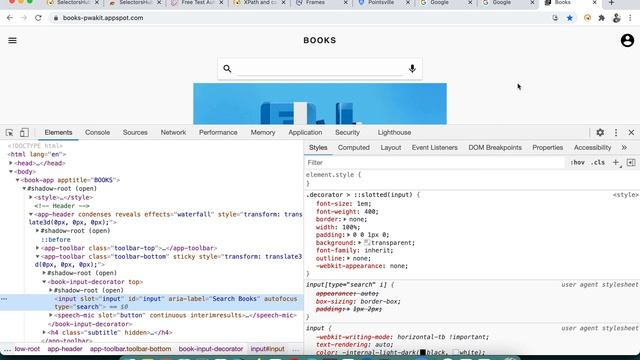Screen dimensions: 640x360
Task: Click the transparent background color swatch
Action: coord(367,242)
